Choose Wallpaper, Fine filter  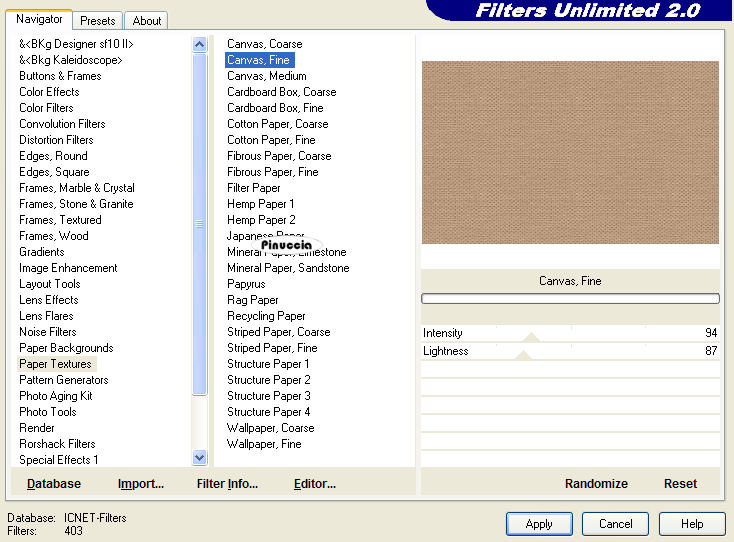(x=264, y=444)
